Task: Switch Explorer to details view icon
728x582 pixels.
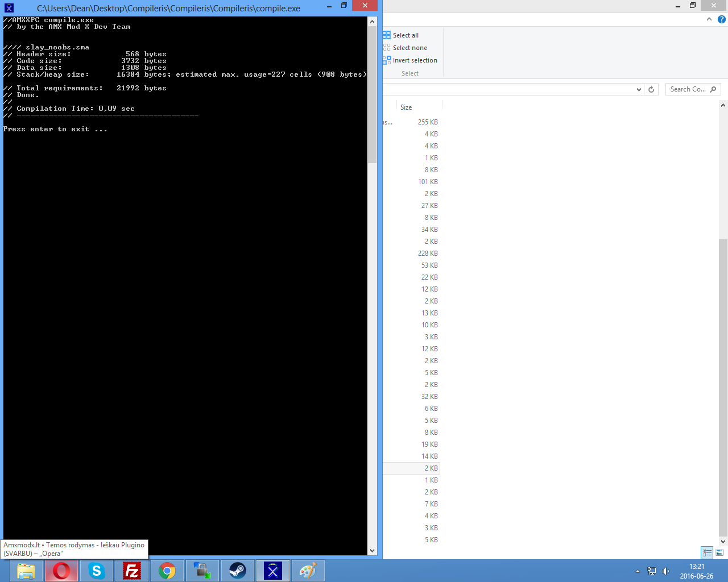Action: point(707,552)
